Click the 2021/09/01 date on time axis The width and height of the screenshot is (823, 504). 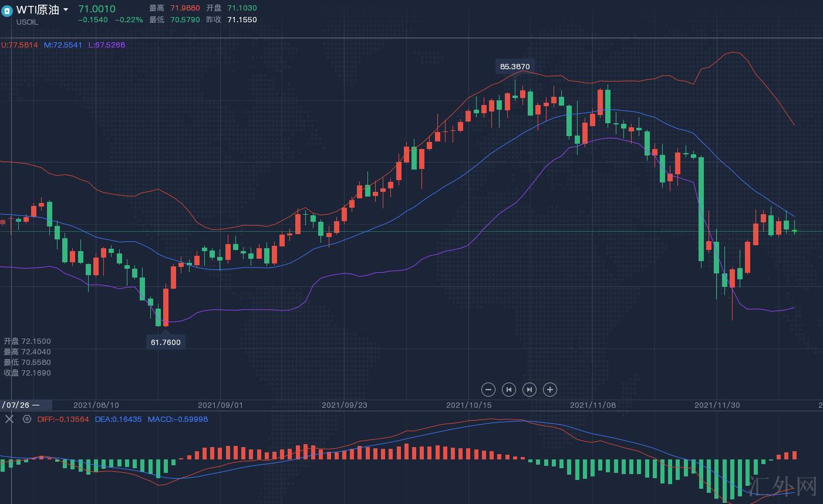[x=220, y=405]
